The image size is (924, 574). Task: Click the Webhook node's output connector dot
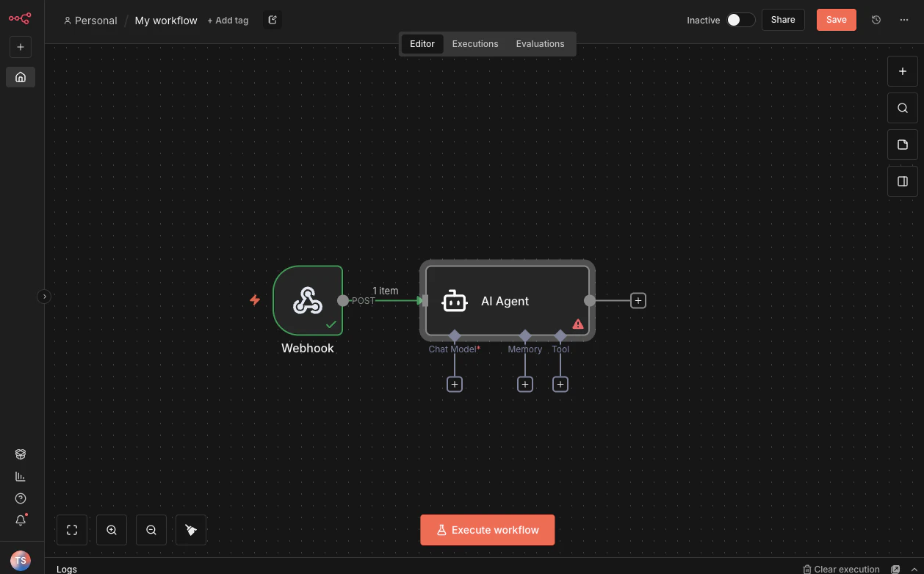pyautogui.click(x=343, y=300)
